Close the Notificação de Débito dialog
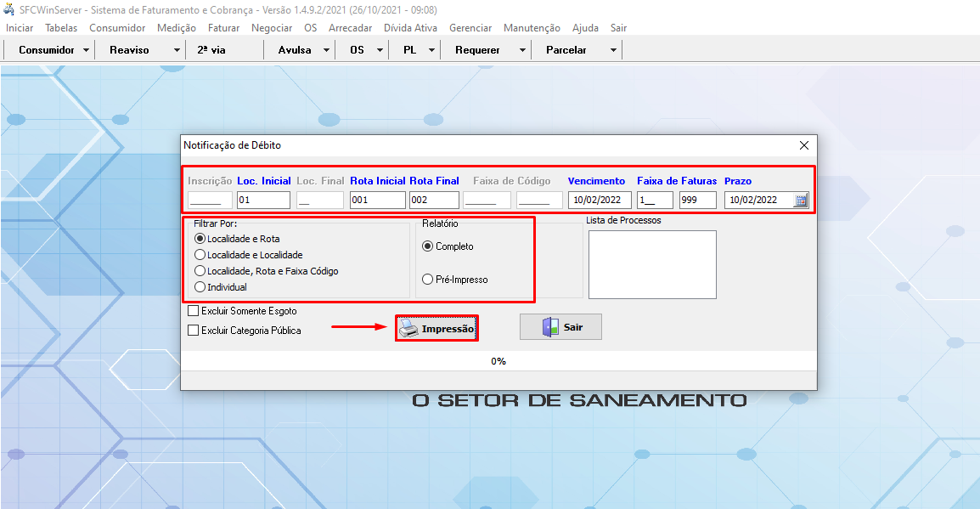The image size is (980, 509). [803, 145]
